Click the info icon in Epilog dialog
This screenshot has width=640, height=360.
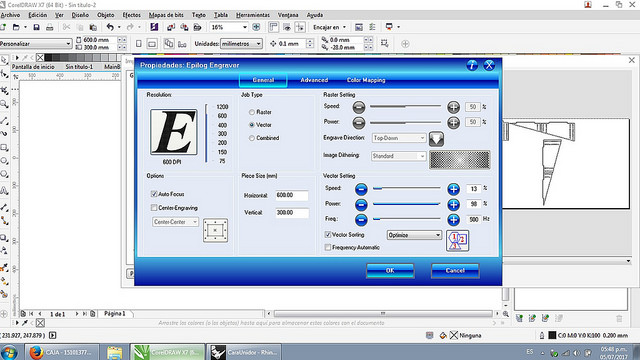[472, 65]
